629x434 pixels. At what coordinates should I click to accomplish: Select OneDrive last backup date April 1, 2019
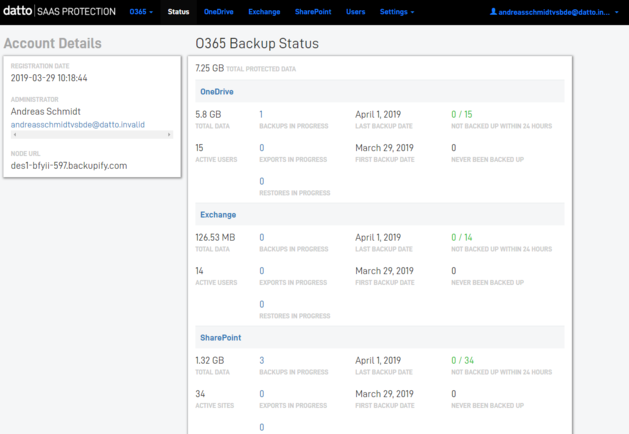378,114
